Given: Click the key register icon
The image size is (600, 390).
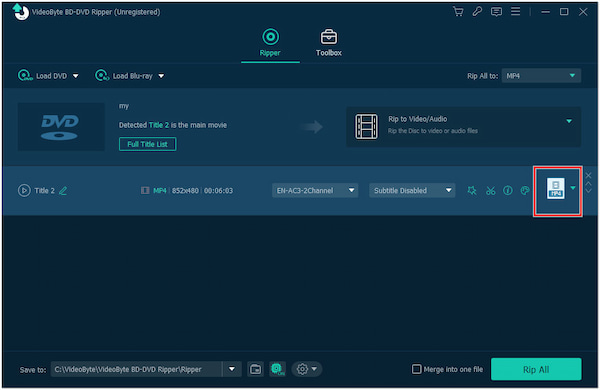Looking at the screenshot, I should point(477,11).
